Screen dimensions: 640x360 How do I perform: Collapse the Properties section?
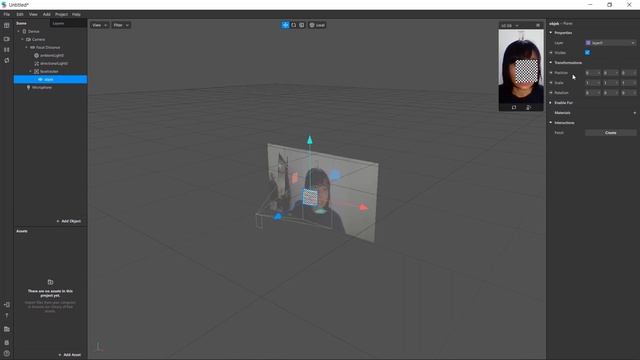pos(551,33)
